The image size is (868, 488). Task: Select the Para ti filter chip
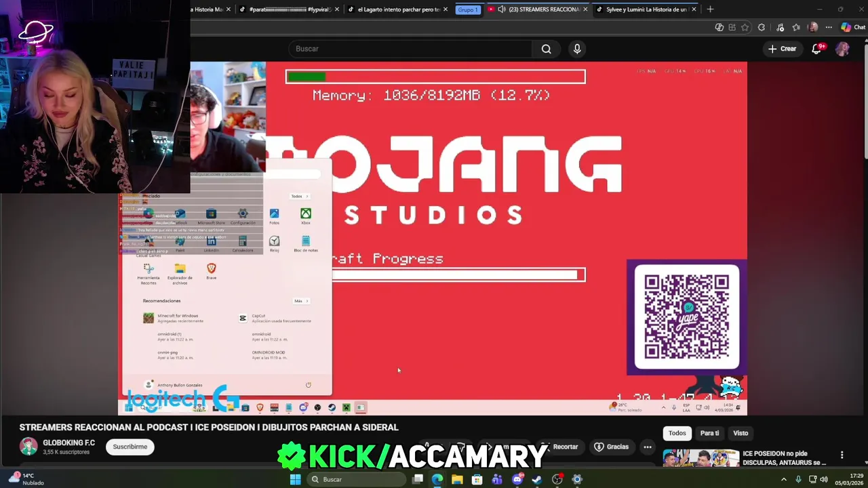point(709,433)
